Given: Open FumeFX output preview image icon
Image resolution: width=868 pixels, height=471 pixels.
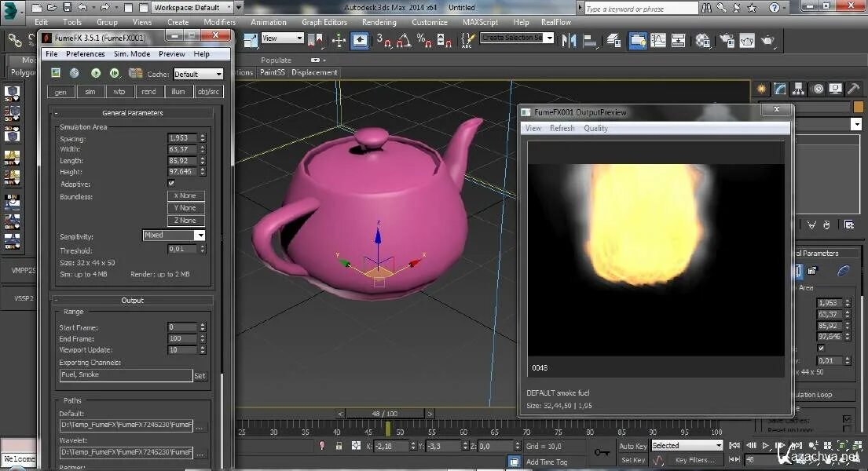Looking at the screenshot, I should pos(55,73).
